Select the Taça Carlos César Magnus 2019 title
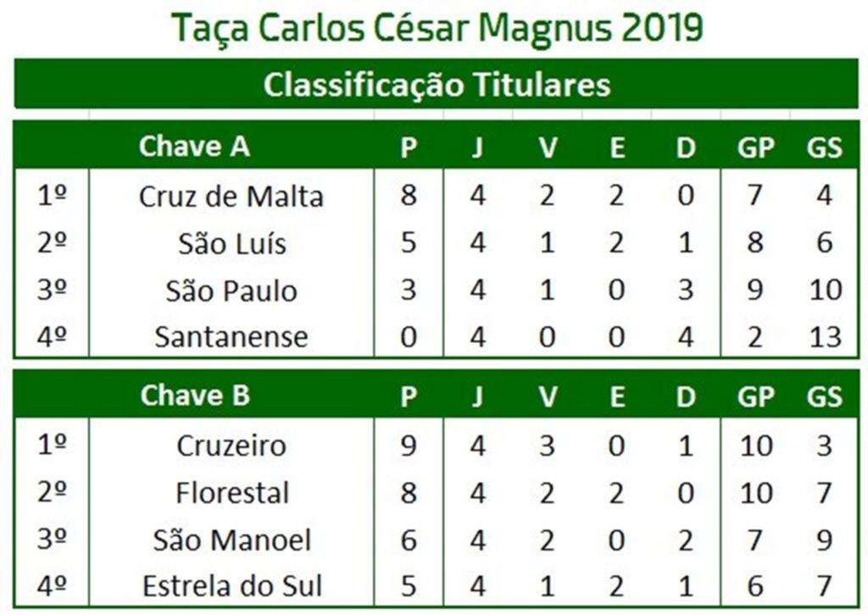Screen dimensions: 868x615 437,27
